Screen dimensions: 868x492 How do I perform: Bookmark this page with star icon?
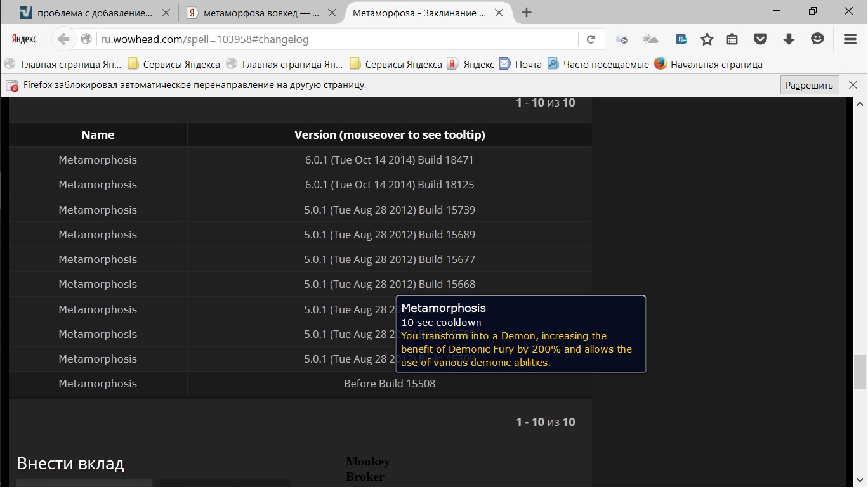pyautogui.click(x=707, y=39)
